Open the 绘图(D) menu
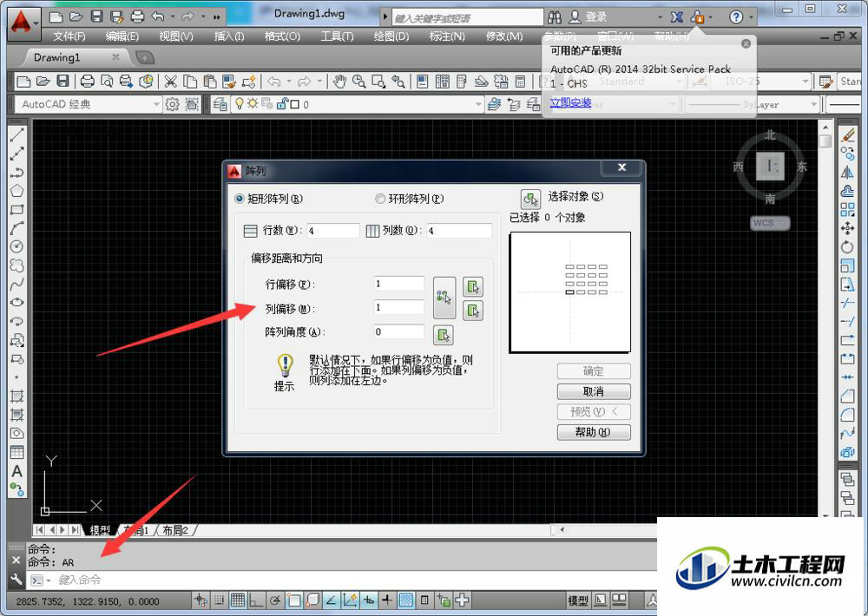 coord(391,36)
